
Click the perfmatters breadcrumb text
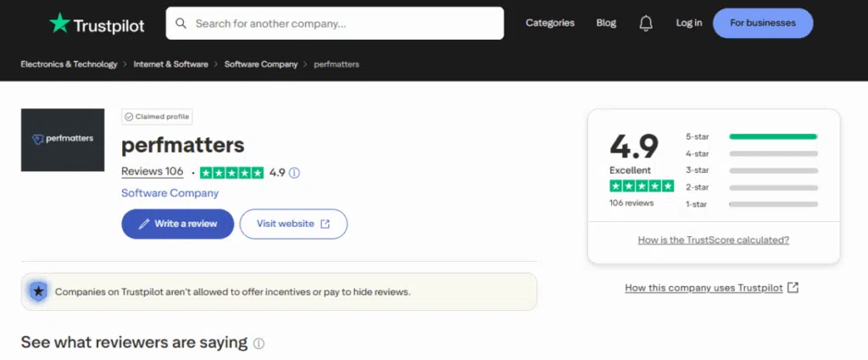click(337, 64)
